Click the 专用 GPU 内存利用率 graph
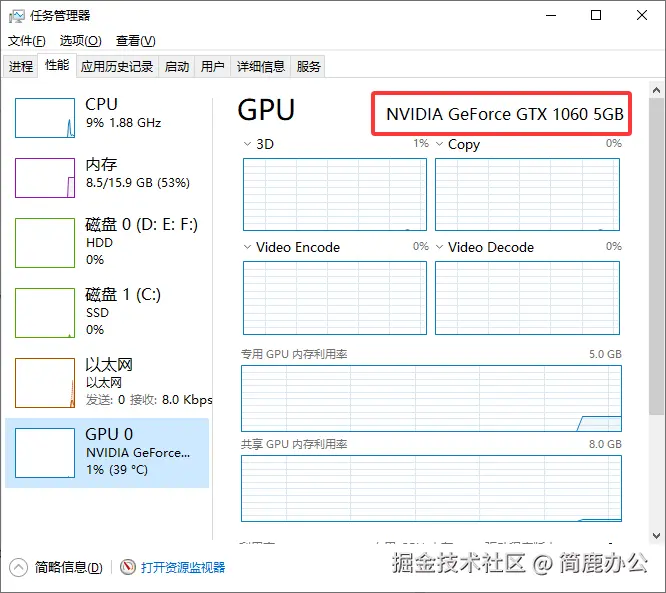This screenshot has height=593, width=666. (431, 398)
